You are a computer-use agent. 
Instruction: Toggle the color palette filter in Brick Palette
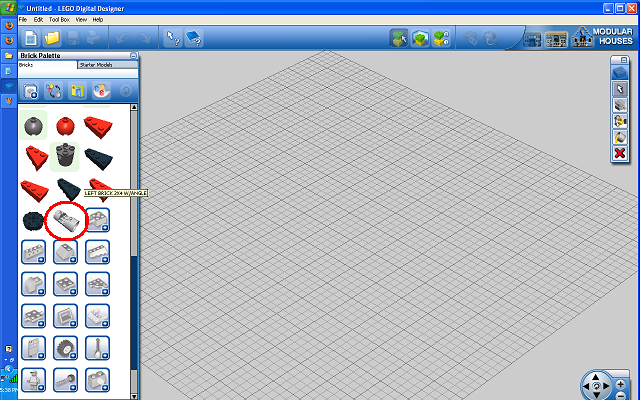coord(101,91)
